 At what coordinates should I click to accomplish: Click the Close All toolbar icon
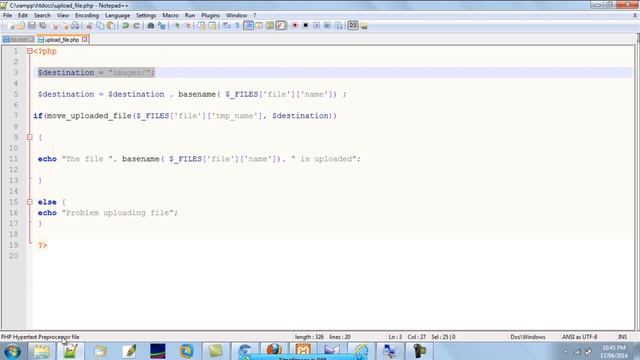click(65, 26)
